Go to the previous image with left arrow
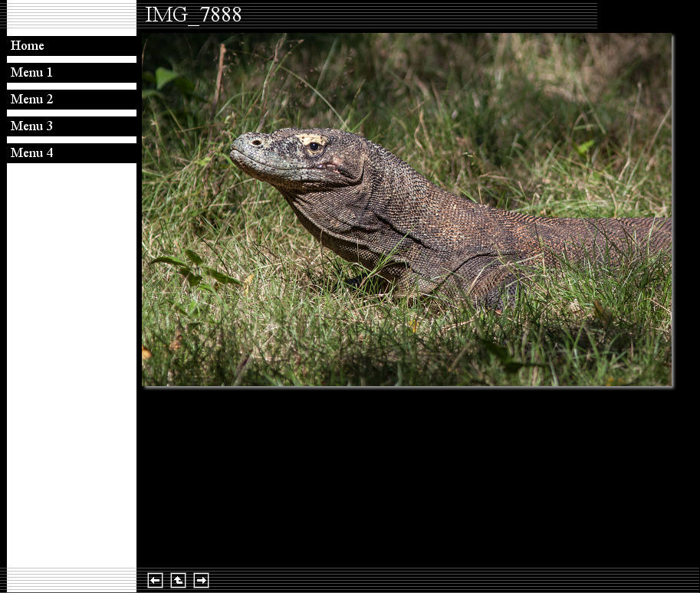 pos(155,581)
